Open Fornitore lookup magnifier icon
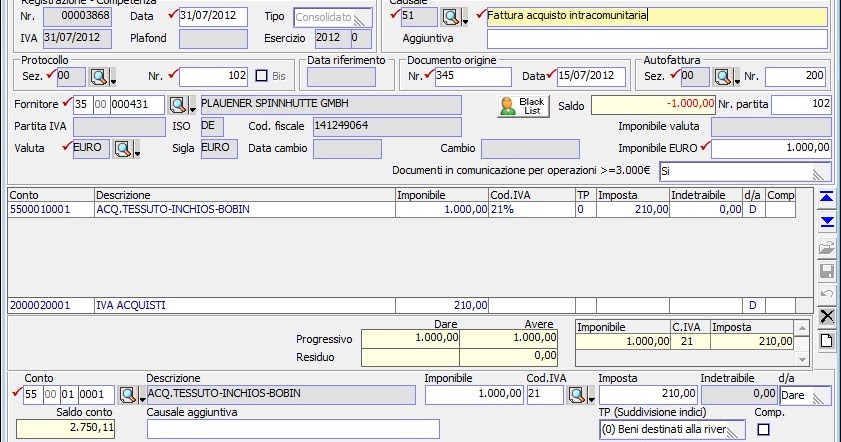This screenshot has width=841, height=442. [178, 105]
